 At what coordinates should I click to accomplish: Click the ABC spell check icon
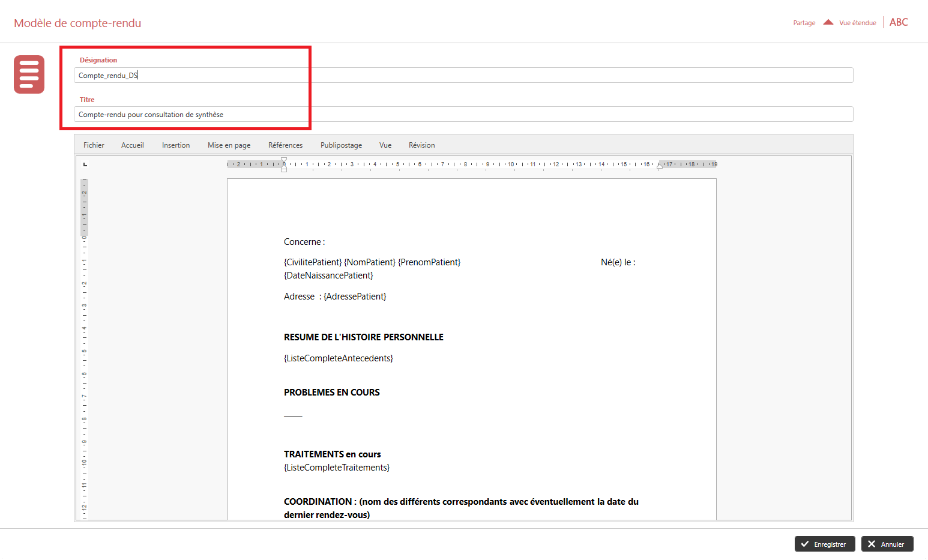(x=899, y=22)
